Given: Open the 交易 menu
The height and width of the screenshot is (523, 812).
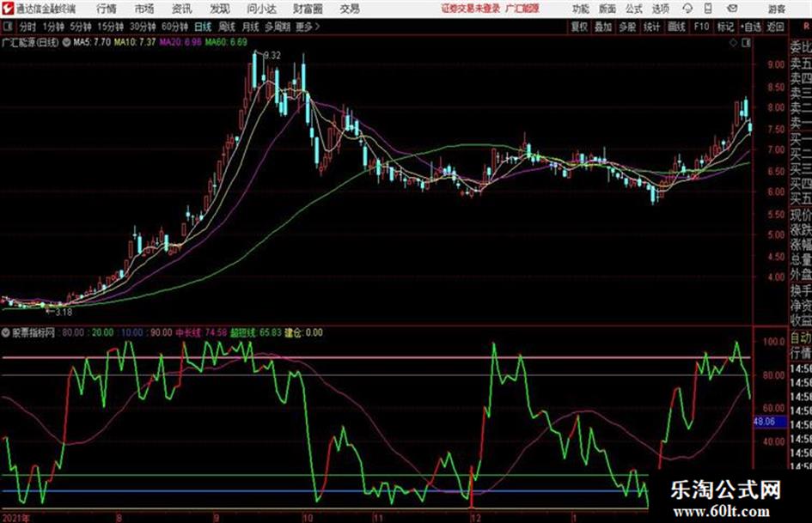Looking at the screenshot, I should [350, 9].
